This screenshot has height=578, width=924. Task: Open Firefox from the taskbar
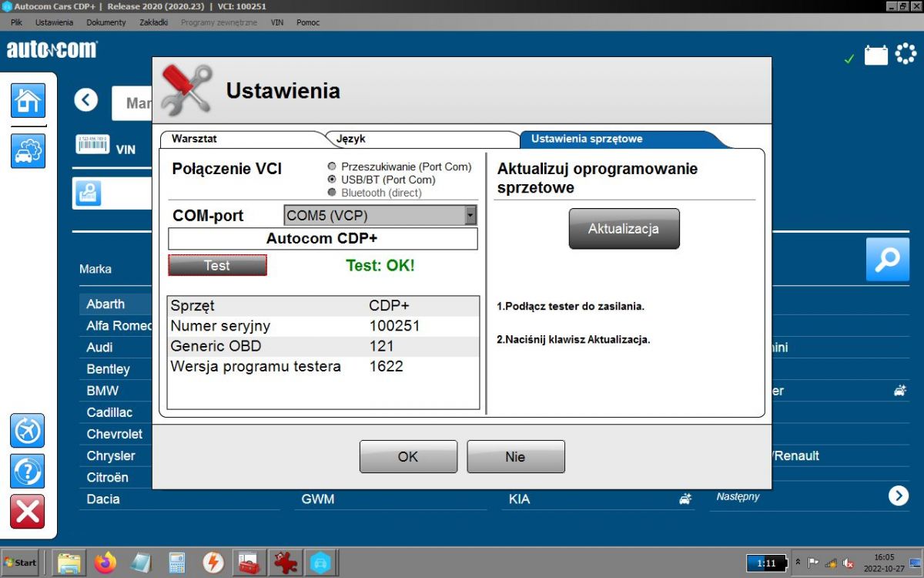pos(105,563)
